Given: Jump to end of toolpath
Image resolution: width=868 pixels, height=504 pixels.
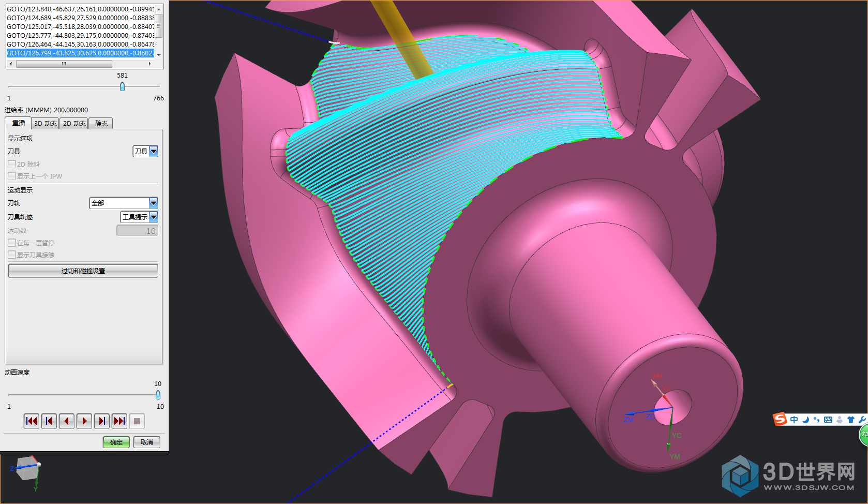Looking at the screenshot, I should pos(119,421).
